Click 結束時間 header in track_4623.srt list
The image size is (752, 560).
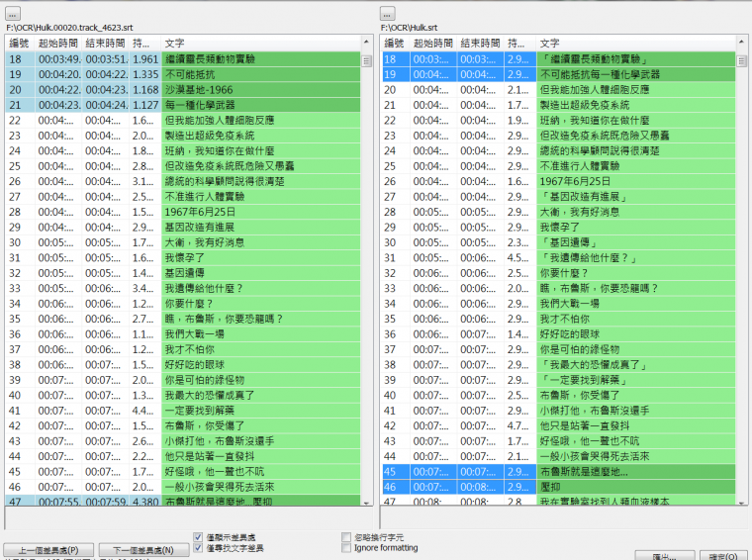[x=105, y=44]
